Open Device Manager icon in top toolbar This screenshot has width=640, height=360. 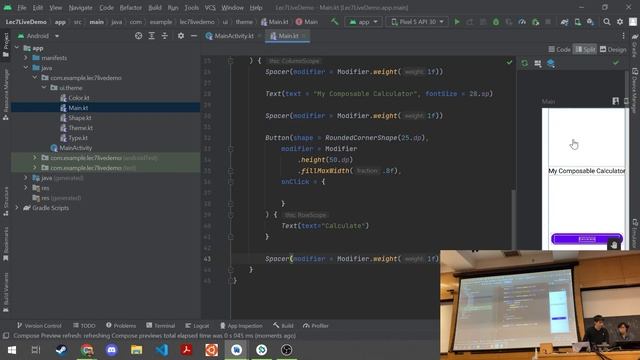pos(578,22)
